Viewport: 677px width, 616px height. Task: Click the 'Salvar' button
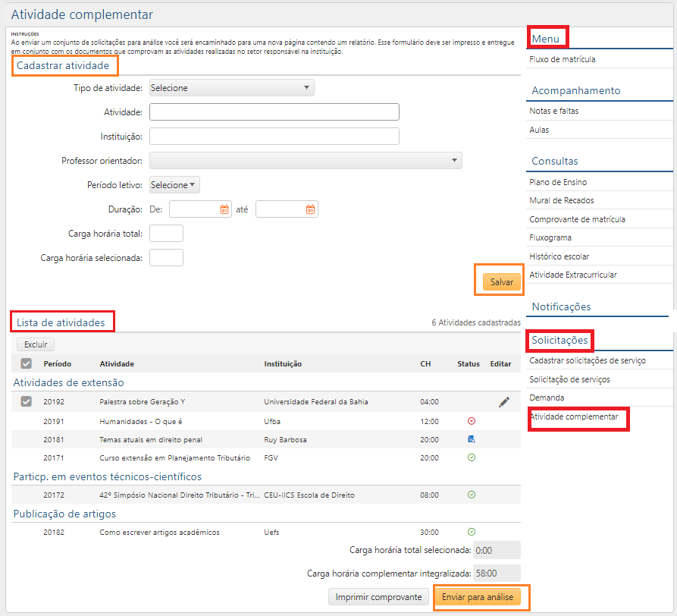tap(499, 280)
